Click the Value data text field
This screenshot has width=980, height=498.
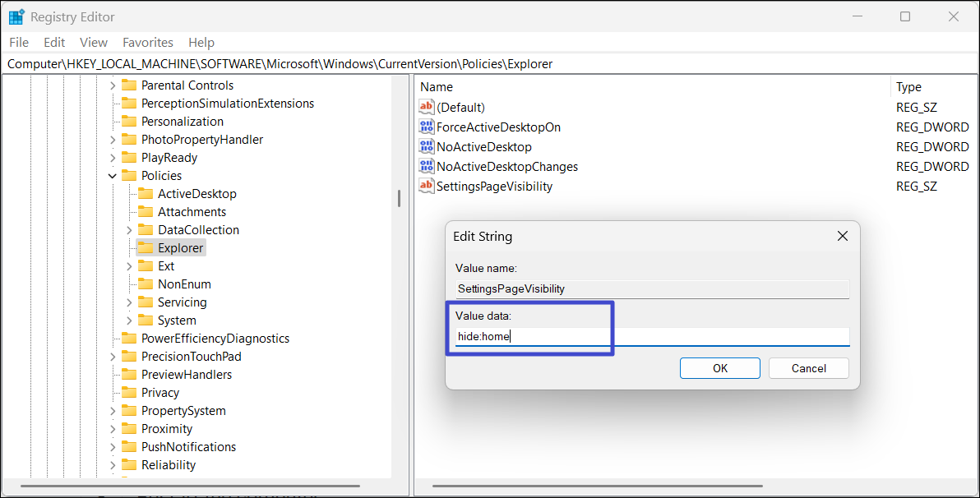(x=652, y=336)
